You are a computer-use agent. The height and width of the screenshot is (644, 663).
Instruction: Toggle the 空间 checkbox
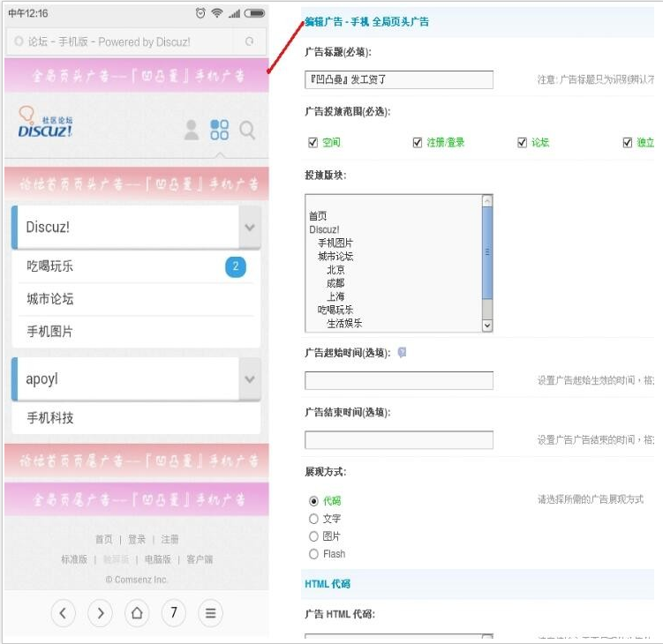pyautogui.click(x=313, y=143)
